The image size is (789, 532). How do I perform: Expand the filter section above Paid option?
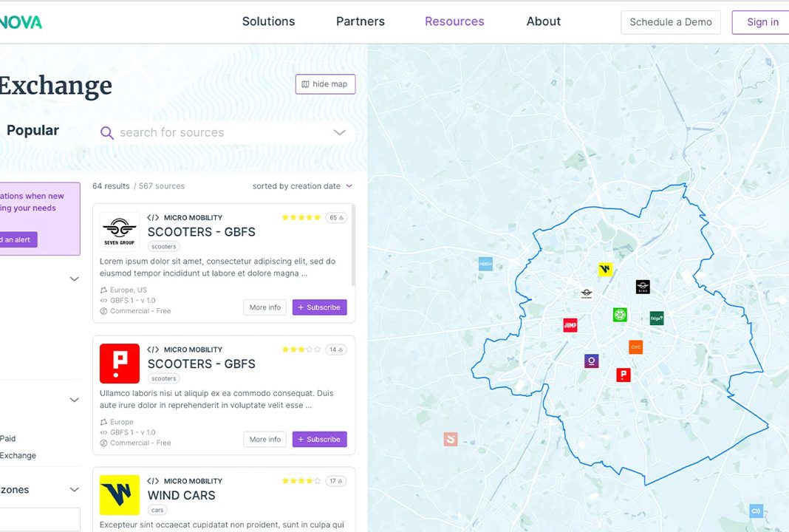click(74, 400)
